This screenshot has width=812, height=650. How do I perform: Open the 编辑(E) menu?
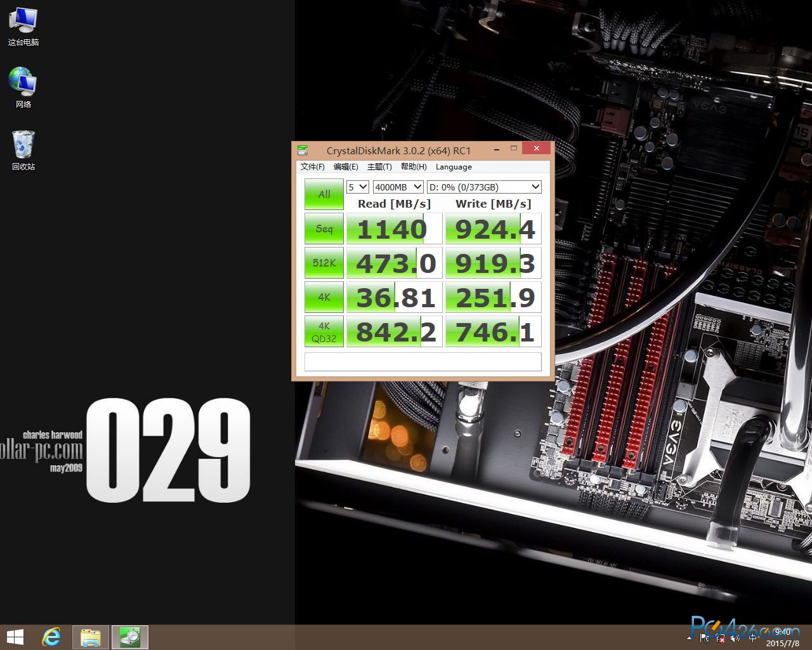[346, 167]
